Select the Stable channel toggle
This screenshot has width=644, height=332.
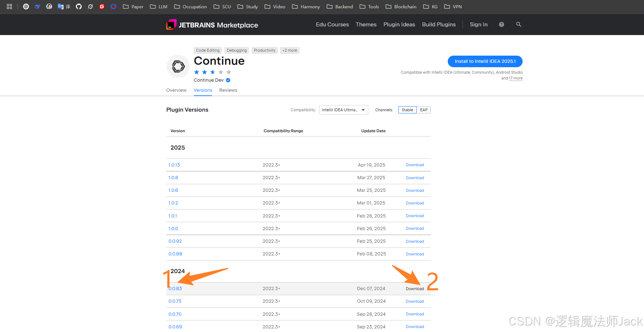pyautogui.click(x=407, y=110)
